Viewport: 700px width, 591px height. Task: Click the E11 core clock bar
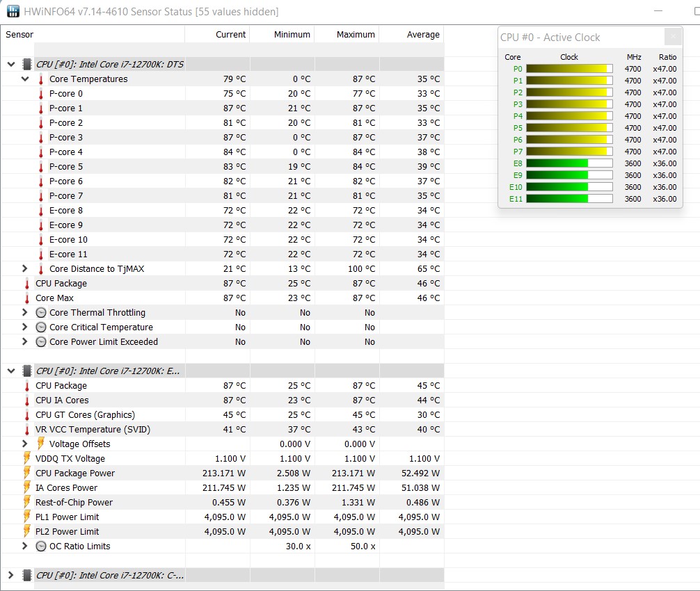coord(569,199)
